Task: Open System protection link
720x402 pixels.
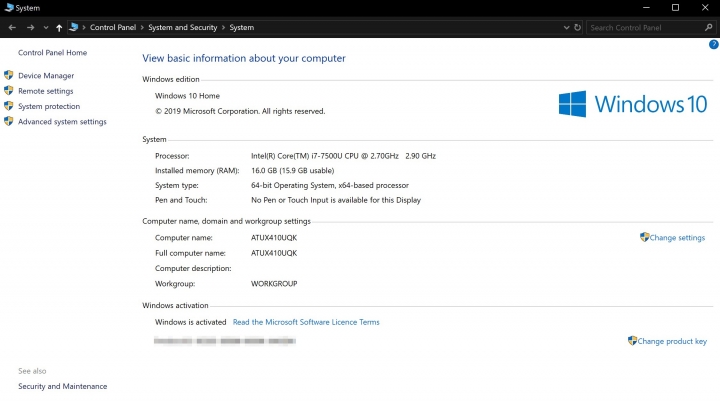Action: click(49, 106)
